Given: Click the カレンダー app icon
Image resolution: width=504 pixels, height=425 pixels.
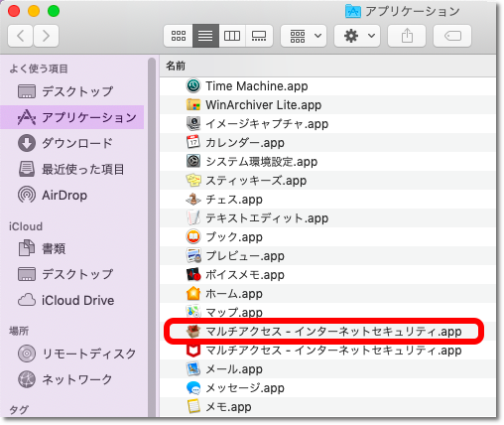Looking at the screenshot, I should (193, 143).
